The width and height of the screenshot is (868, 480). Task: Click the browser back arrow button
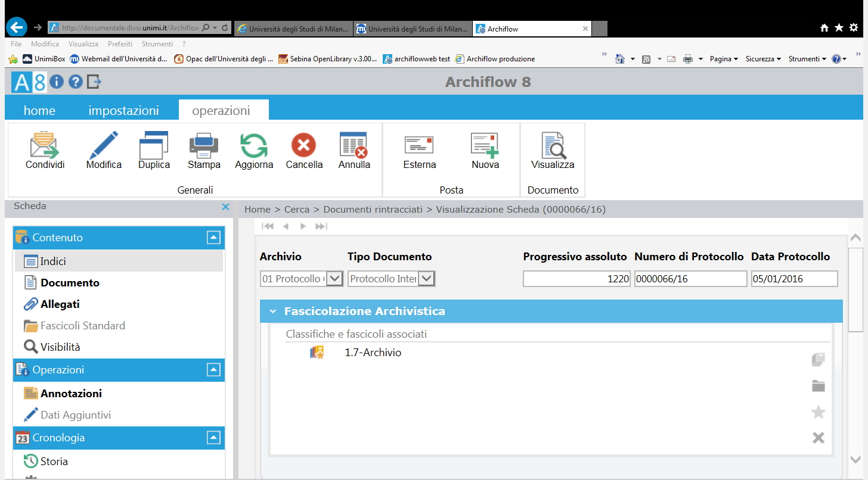[x=17, y=27]
